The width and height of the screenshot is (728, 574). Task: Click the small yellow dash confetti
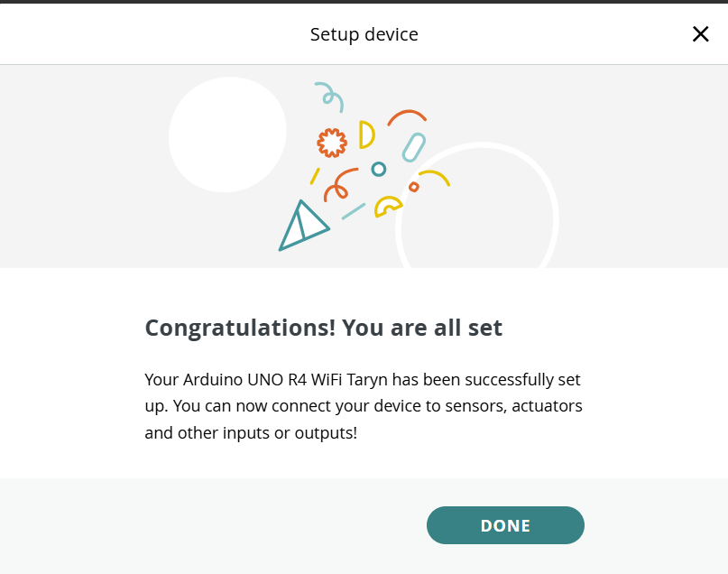pyautogui.click(x=315, y=175)
